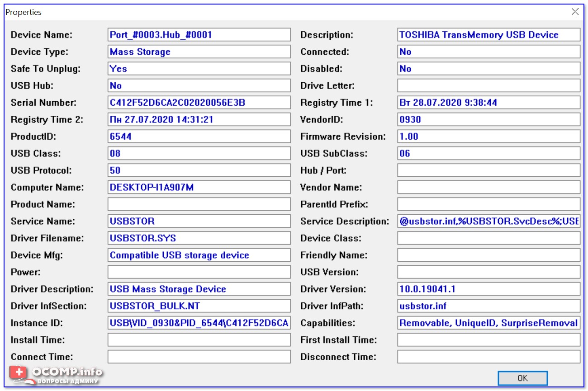Click the Description field with TOSHIBA TransMemory
Viewport: 588px width, 391px height.
click(488, 35)
